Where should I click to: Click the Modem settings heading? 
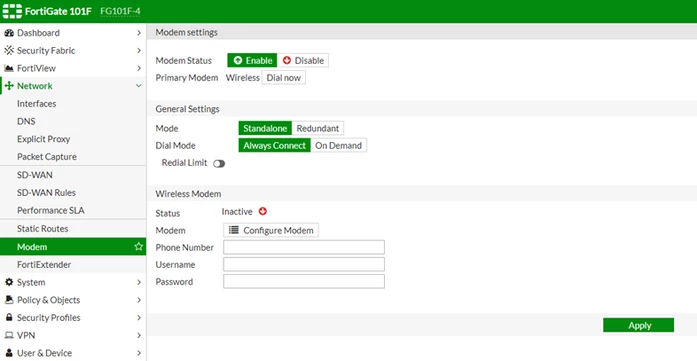186,32
